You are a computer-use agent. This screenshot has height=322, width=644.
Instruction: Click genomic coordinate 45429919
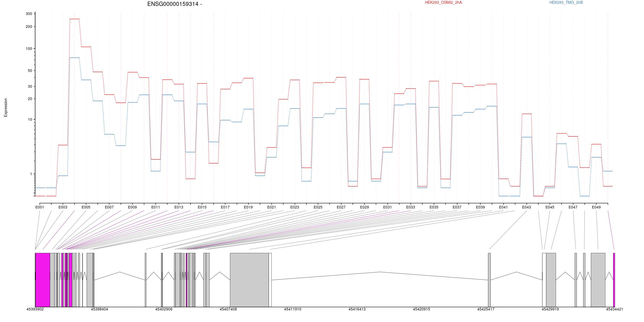[550, 309]
